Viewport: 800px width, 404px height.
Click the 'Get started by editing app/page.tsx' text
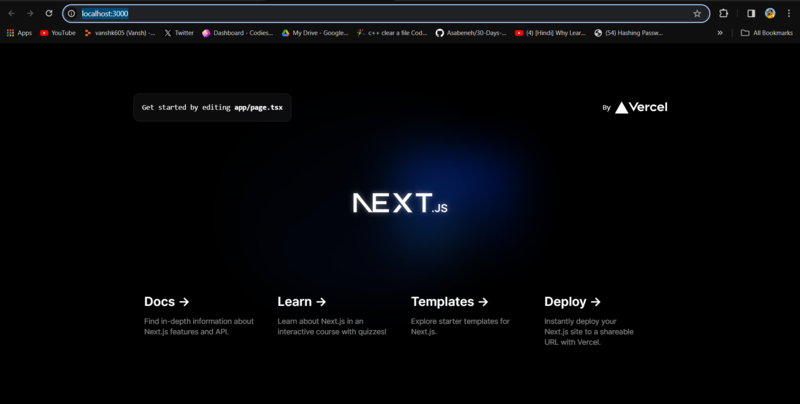pyautogui.click(x=212, y=108)
